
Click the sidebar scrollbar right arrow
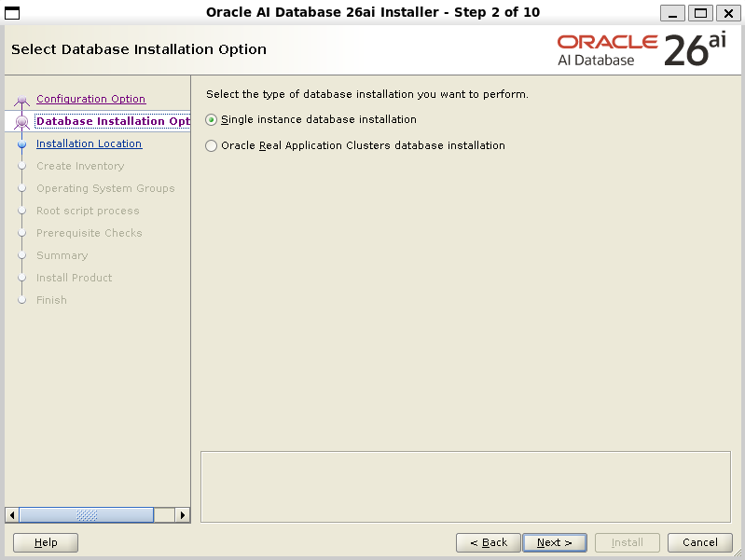pos(183,515)
